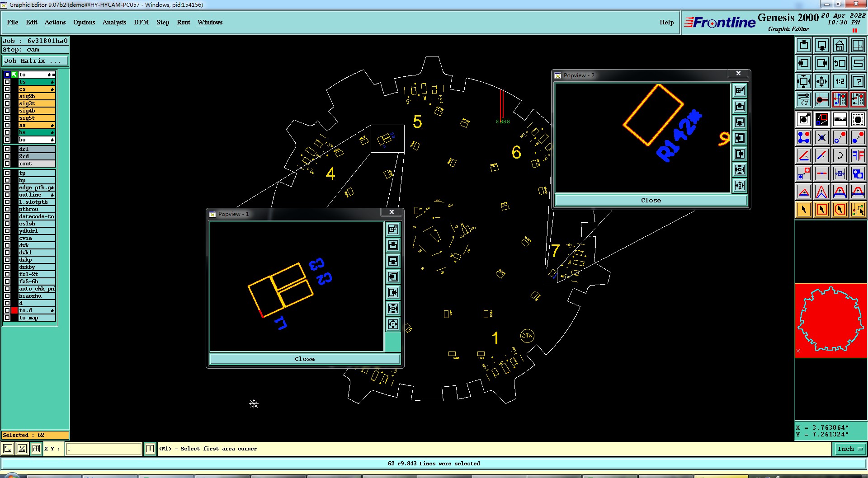Open the Analysis menu

[x=114, y=22]
